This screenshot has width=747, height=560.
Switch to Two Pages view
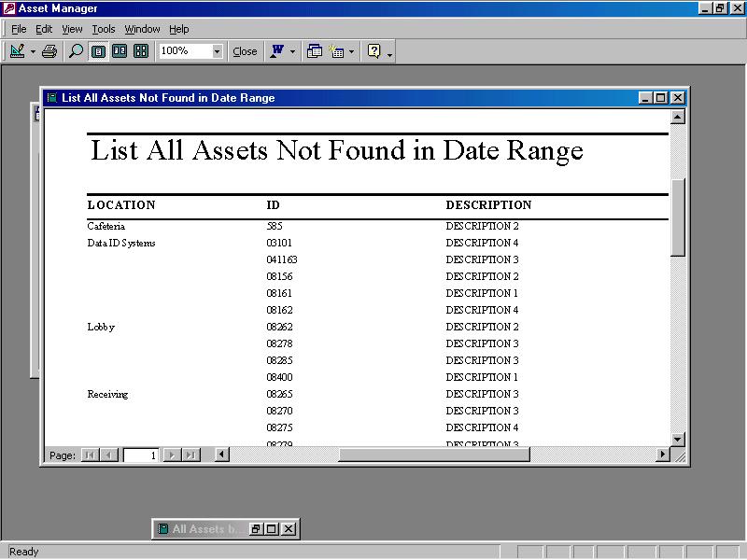coord(120,51)
